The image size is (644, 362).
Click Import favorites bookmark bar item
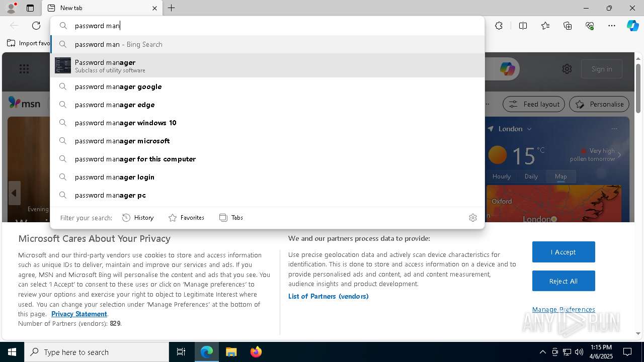(29, 43)
